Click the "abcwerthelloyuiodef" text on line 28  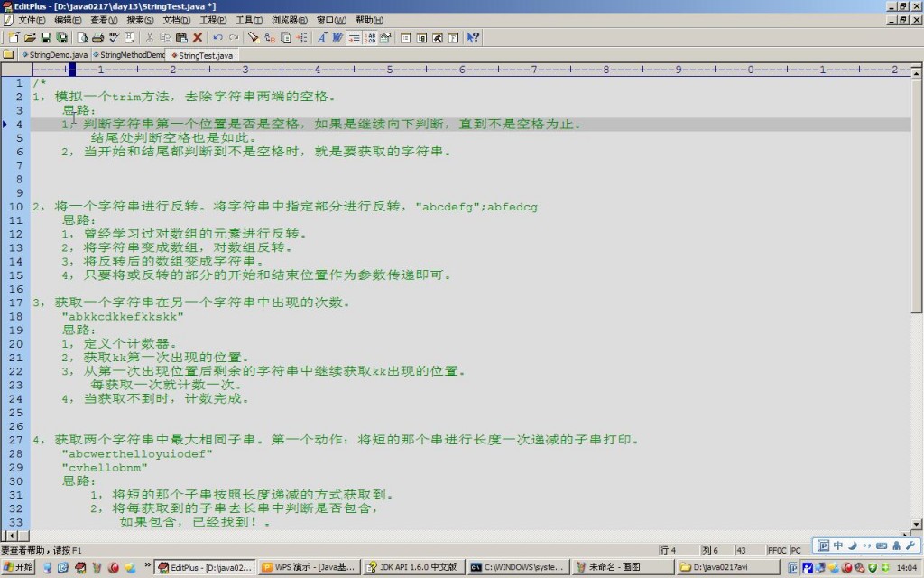[x=137, y=454]
